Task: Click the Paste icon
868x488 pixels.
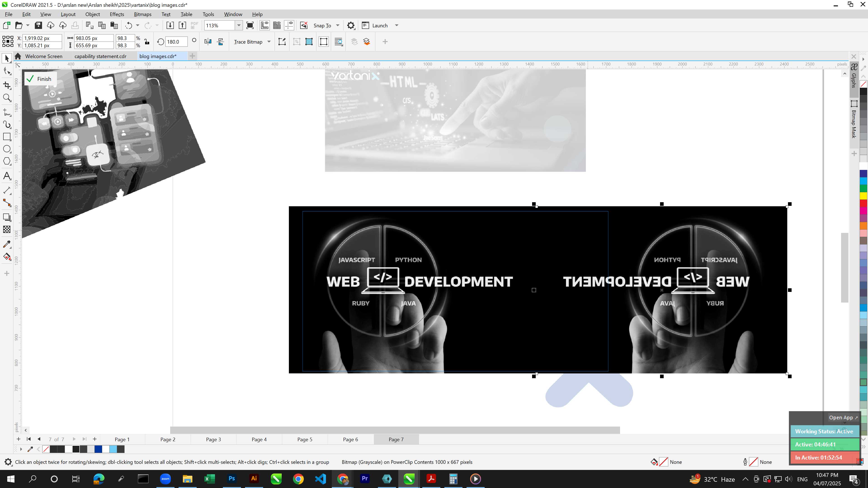Action: pos(114,26)
